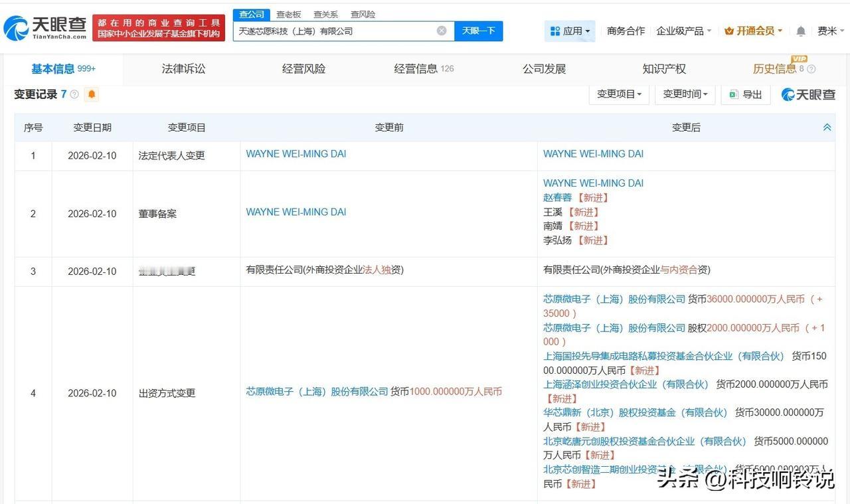Collapse the table via the double-chevron icon
The height and width of the screenshot is (504, 850).
[x=827, y=126]
